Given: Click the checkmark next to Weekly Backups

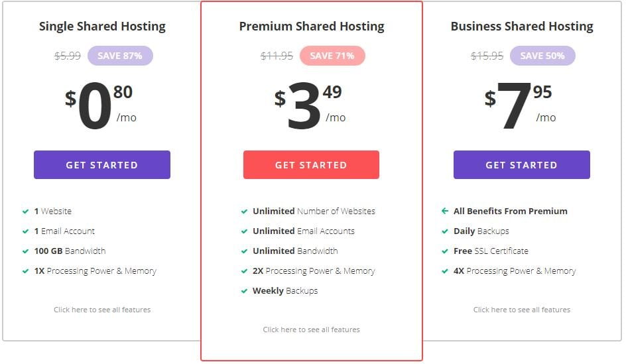Looking at the screenshot, I should tap(244, 291).
